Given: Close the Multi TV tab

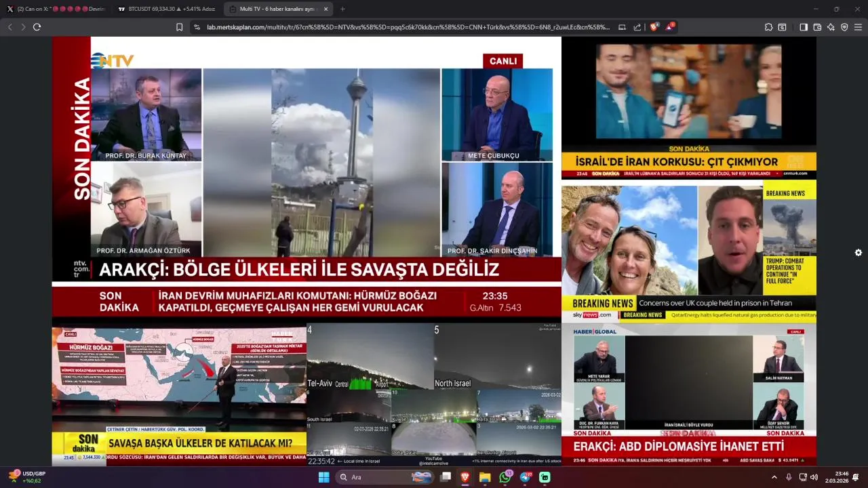Looking at the screenshot, I should [x=326, y=9].
